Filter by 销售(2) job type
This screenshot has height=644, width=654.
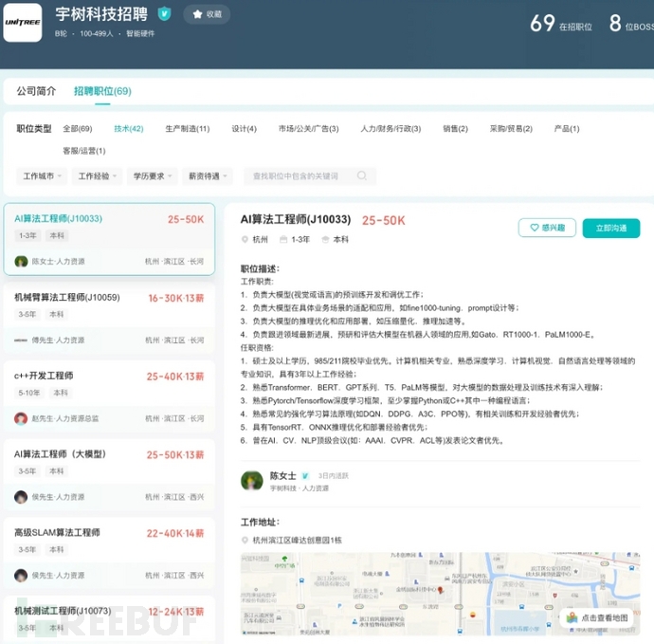(x=456, y=129)
